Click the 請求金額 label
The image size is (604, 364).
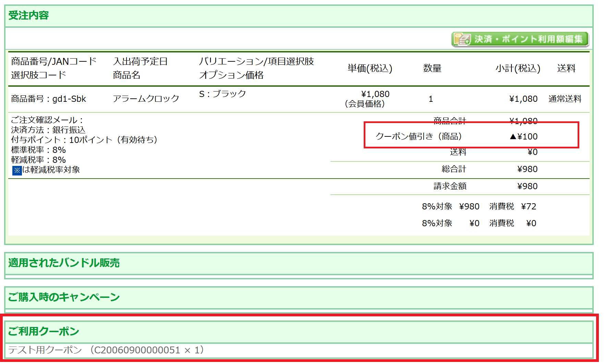tap(450, 186)
